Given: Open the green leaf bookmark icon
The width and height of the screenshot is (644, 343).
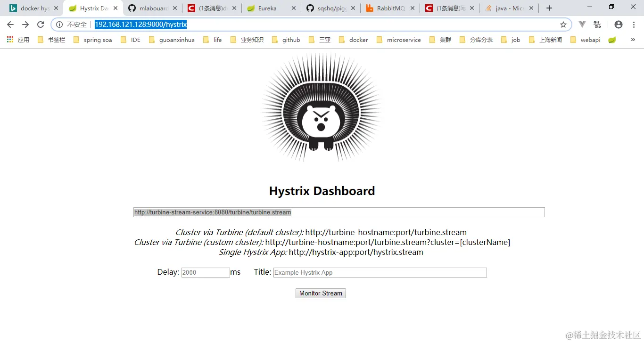Looking at the screenshot, I should tap(612, 40).
